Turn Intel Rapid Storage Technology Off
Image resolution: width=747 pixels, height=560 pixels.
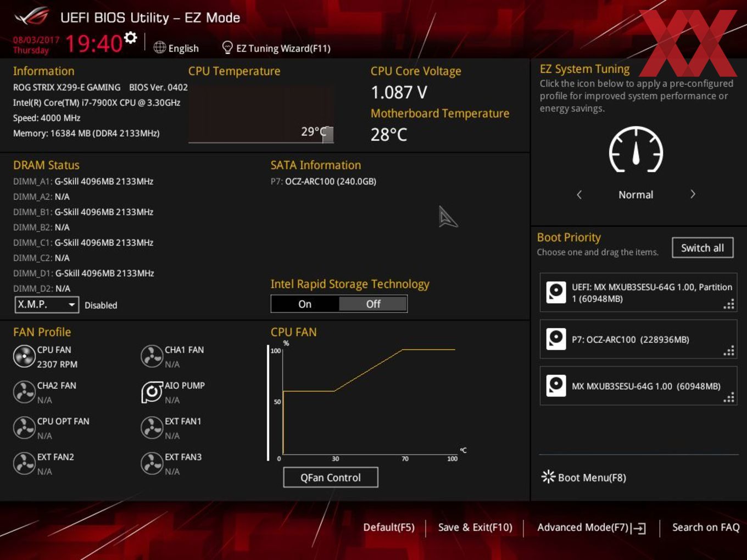point(374,304)
